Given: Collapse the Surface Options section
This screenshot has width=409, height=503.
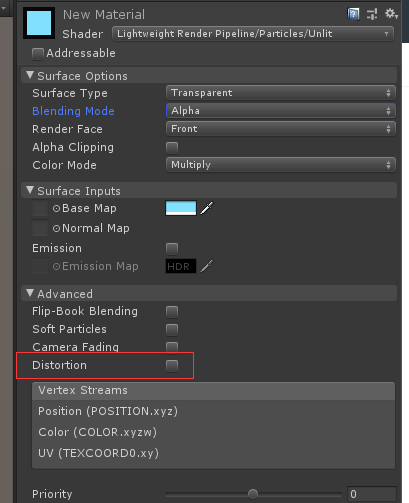Looking at the screenshot, I should coord(30,75).
